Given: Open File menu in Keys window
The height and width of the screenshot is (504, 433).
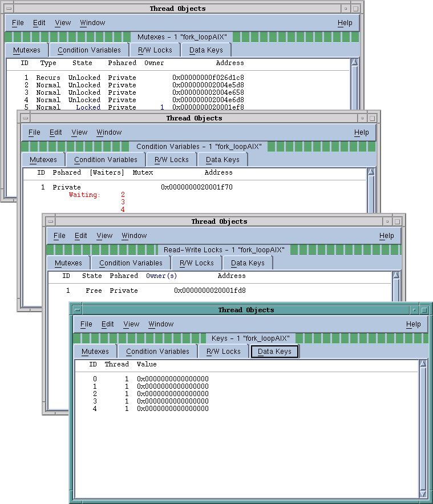Looking at the screenshot, I should tap(86, 324).
